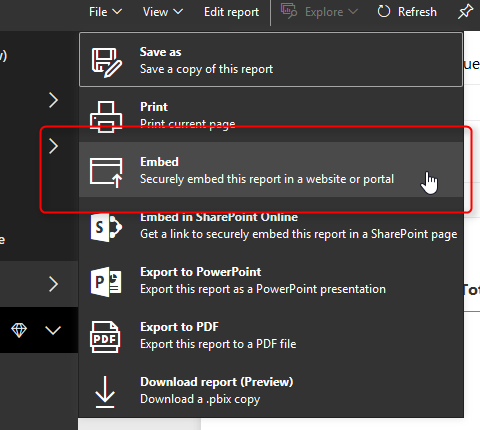Click 'Download a .pbix copy' text
Screen dimensions: 480x430
200,399
